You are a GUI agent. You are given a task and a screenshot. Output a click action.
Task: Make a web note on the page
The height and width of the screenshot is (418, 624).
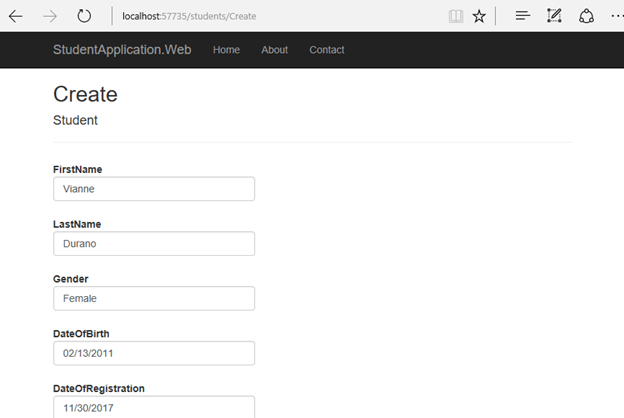(554, 16)
